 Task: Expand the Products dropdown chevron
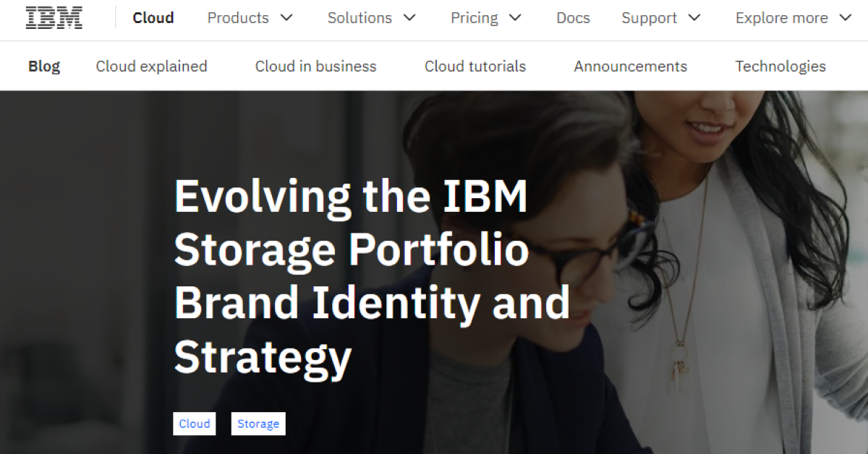[x=286, y=18]
